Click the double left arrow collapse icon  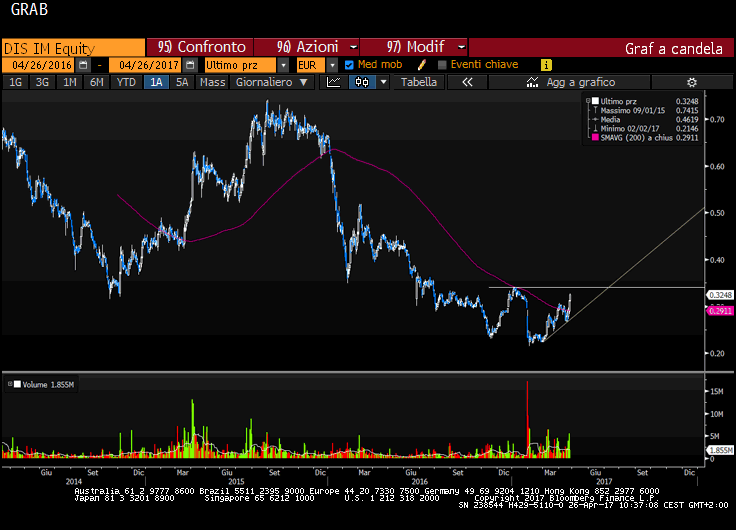click(467, 82)
